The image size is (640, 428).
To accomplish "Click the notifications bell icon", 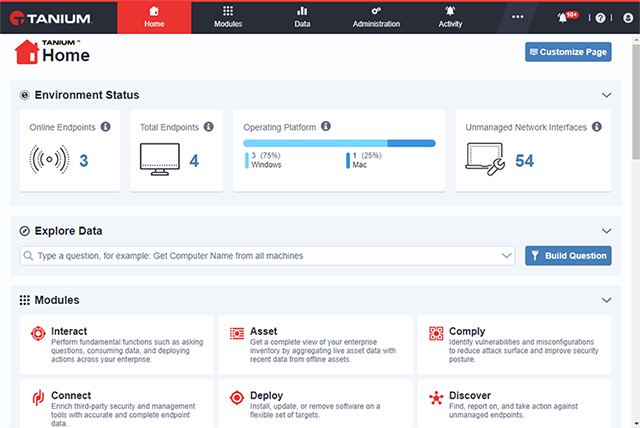I will [563, 17].
